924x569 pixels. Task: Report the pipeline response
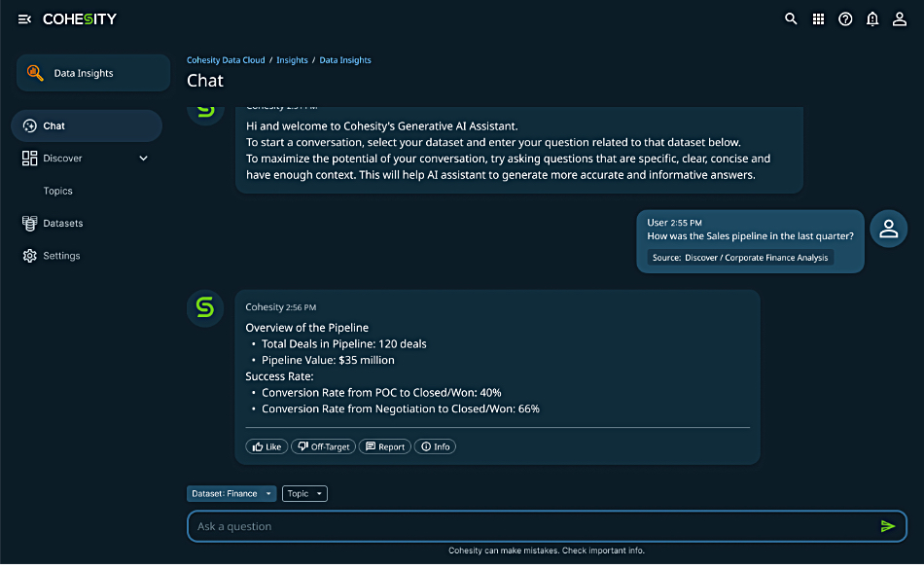click(x=385, y=446)
